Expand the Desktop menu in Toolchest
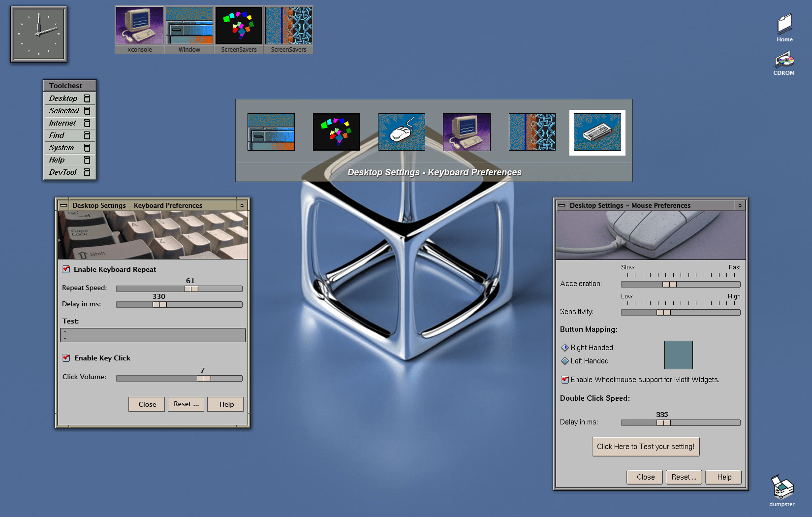 (70, 98)
